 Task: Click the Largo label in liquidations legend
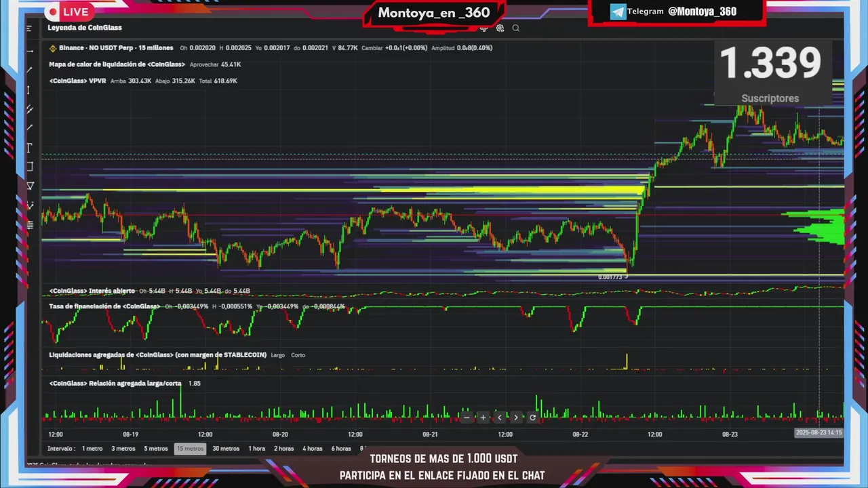277,355
